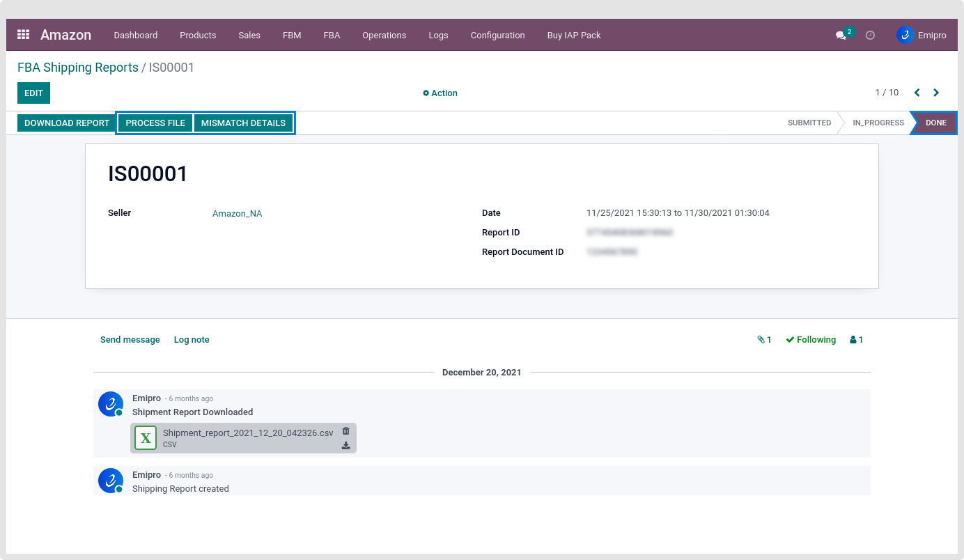Open the followers list icon
Screen dimensions: 964x560
pos(856,340)
